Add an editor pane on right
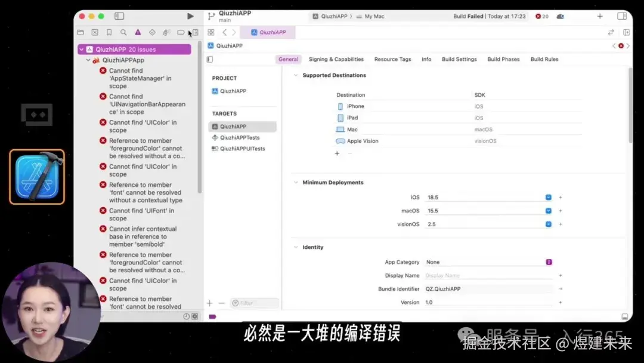This screenshot has width=644, height=363. click(x=626, y=32)
